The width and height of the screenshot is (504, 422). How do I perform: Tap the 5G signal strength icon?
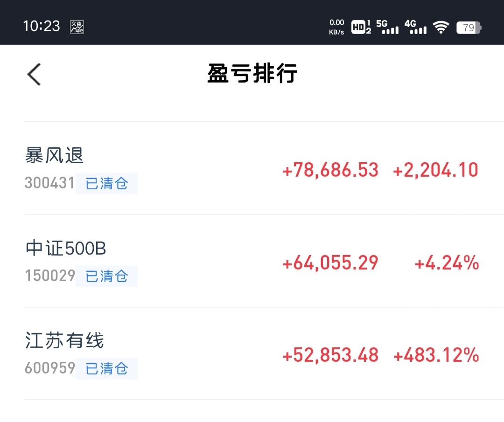tap(387, 27)
